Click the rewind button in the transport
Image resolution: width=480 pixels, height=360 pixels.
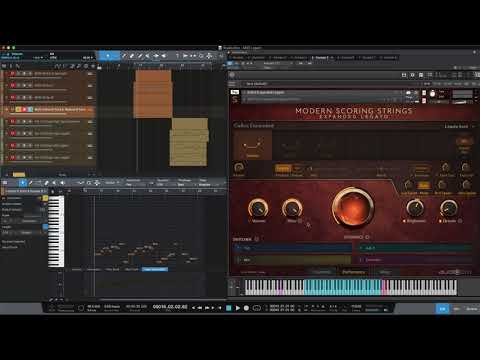click(199, 308)
